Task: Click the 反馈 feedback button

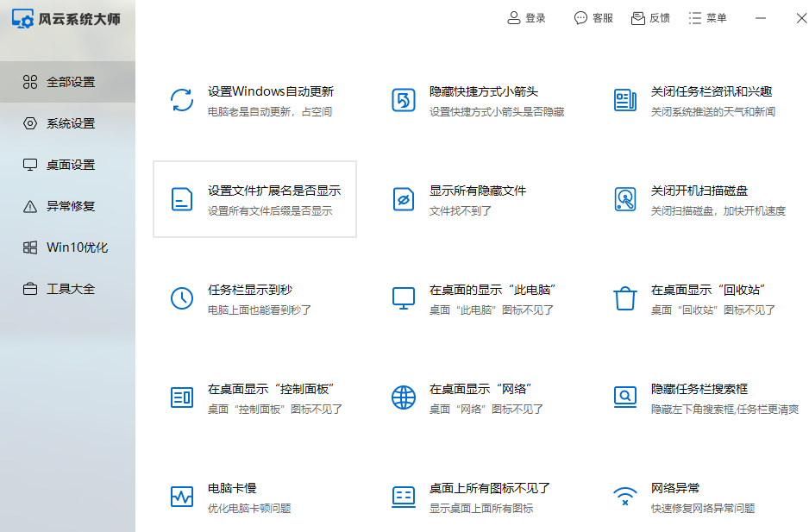Action: (x=660, y=18)
